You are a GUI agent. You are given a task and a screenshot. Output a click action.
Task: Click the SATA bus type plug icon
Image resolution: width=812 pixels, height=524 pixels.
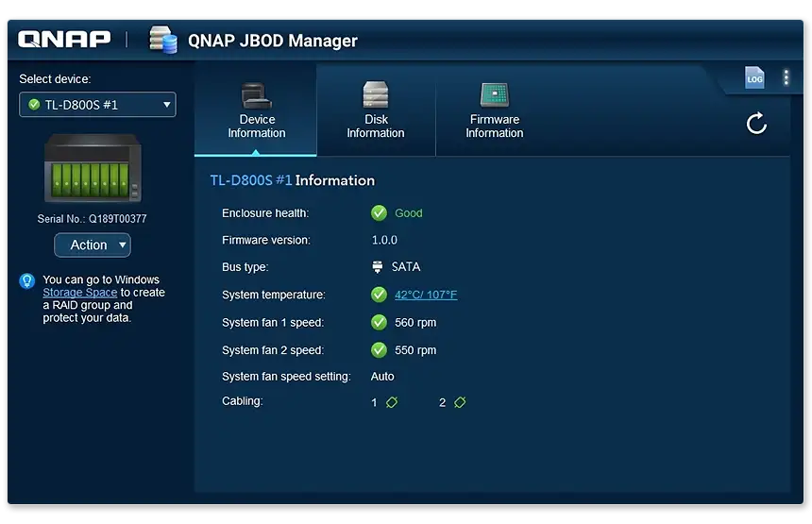[378, 266]
